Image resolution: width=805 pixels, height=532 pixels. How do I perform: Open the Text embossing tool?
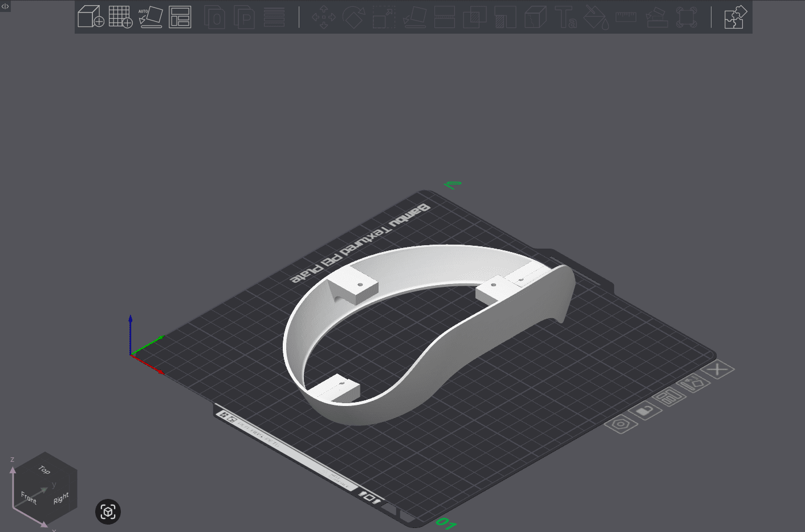pyautogui.click(x=566, y=17)
